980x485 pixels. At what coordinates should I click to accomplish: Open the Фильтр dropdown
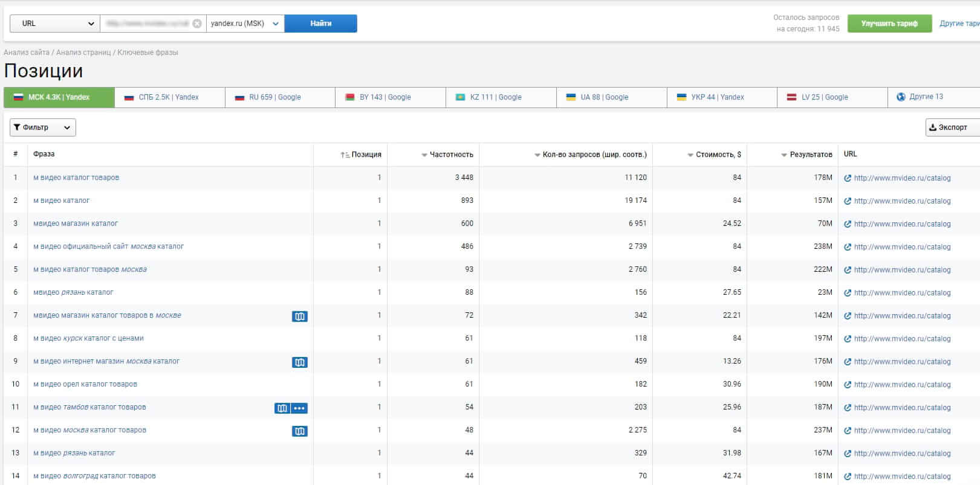coord(42,127)
